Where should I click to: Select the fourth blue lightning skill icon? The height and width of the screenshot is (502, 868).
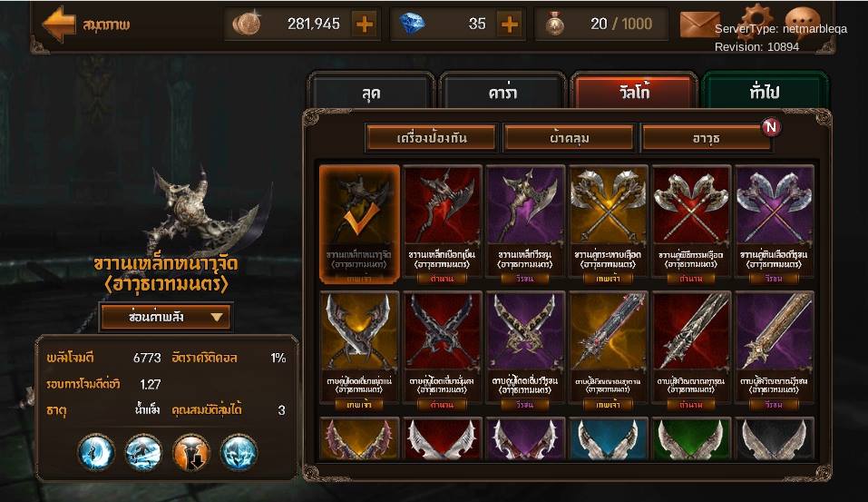pos(239,452)
